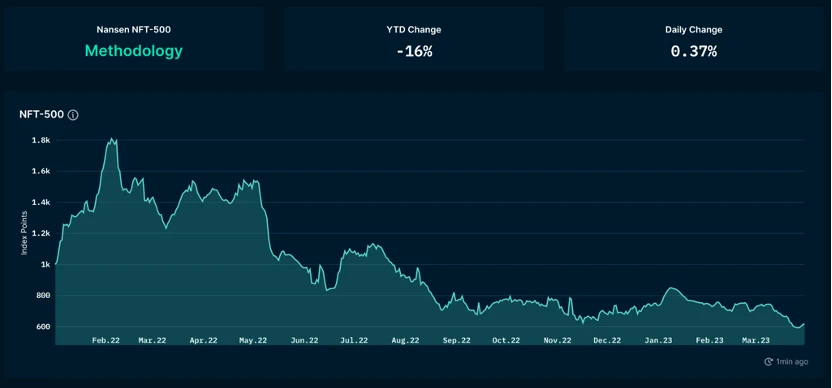832x388 pixels.
Task: Click the 1.8k y-axis label
Action: (41, 141)
